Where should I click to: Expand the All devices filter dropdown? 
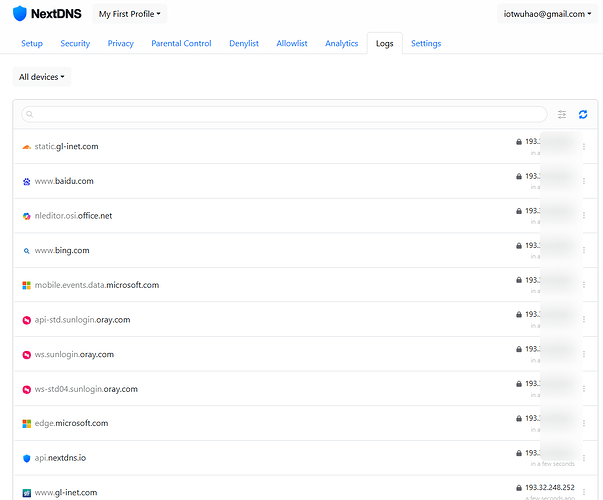click(x=42, y=77)
